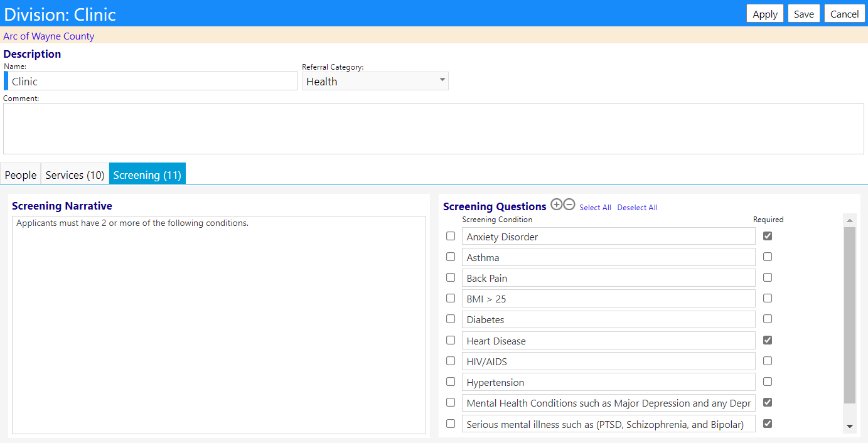Select the Hypertension row checkbox
Viewport: 868px width, 443px height.
click(x=451, y=382)
